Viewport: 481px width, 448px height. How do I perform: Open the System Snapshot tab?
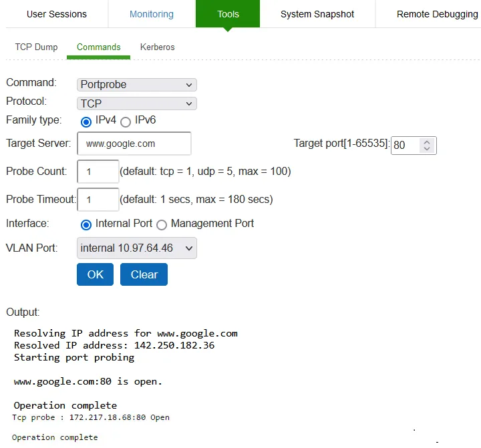tap(317, 14)
